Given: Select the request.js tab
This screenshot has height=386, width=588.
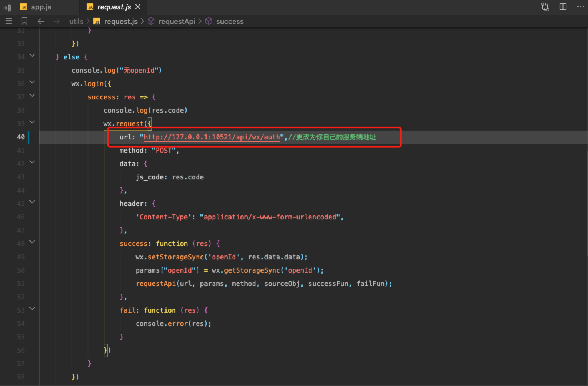Looking at the screenshot, I should coord(114,7).
